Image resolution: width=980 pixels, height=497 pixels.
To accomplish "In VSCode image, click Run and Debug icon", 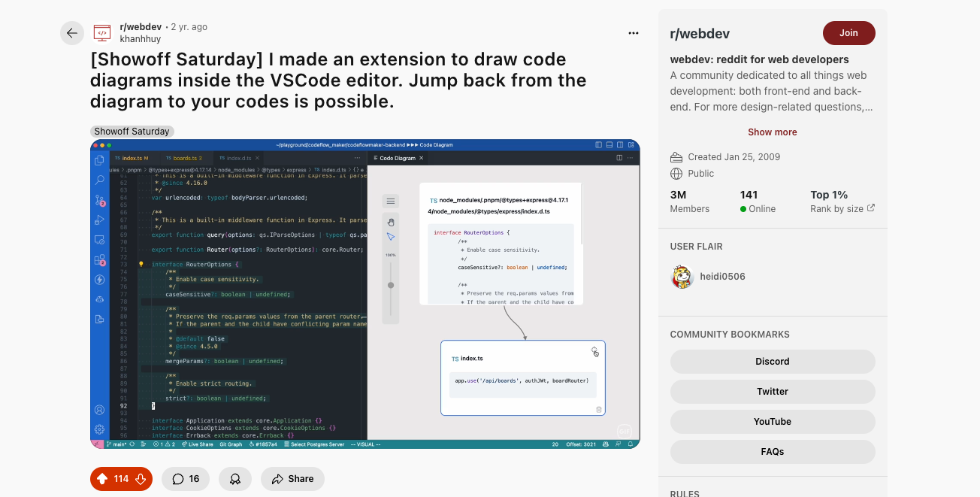I will 99,220.
